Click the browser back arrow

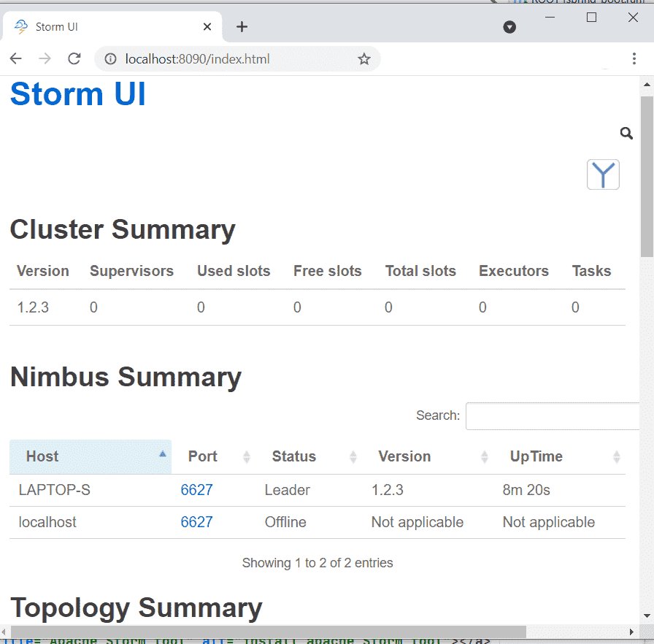click(x=16, y=59)
